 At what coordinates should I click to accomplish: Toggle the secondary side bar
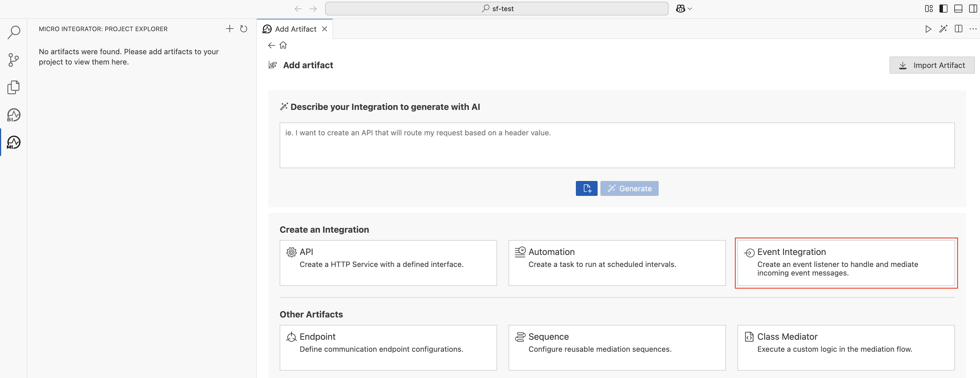point(973,8)
